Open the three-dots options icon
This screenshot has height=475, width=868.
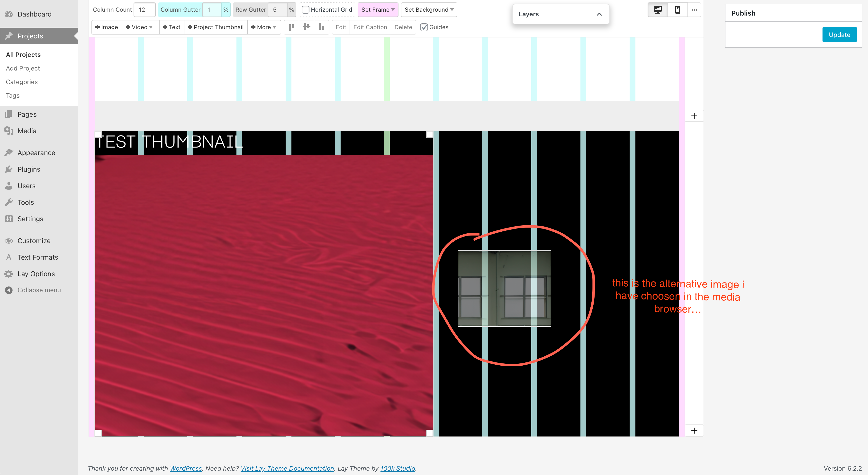coord(694,10)
